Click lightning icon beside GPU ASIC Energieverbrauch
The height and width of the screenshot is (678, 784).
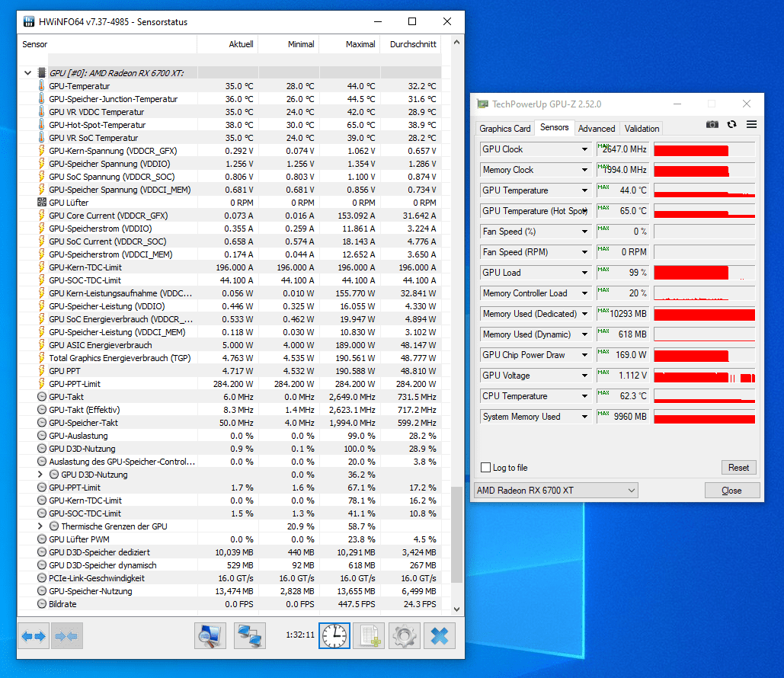(x=42, y=344)
